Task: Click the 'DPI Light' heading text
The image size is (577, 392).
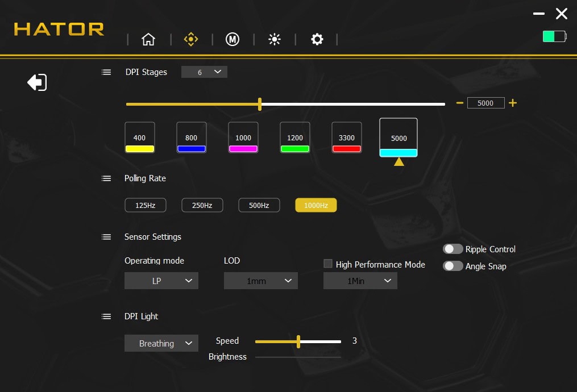Action: coord(142,316)
